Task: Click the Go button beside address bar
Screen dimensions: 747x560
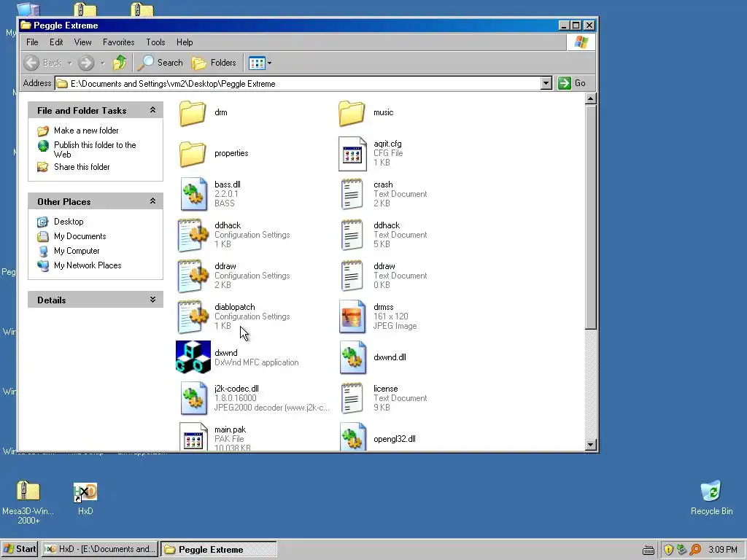Action: (x=572, y=83)
